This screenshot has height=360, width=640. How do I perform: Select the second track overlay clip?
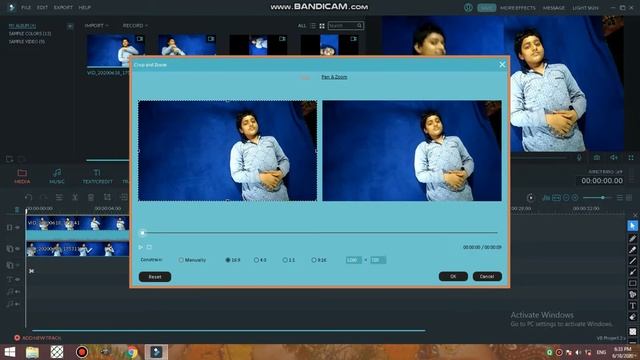78,249
